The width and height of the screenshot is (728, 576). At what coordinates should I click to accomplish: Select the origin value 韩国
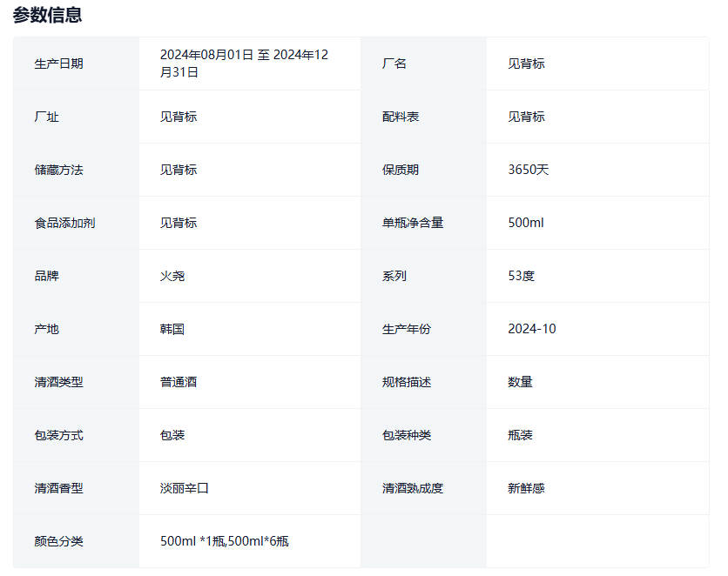(x=172, y=329)
